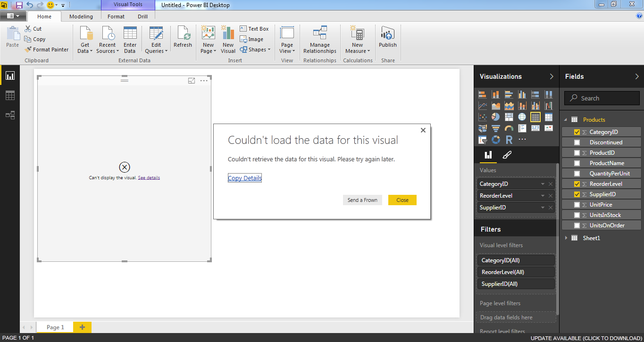Enable the UnitsInStock field checkbox

click(x=577, y=215)
